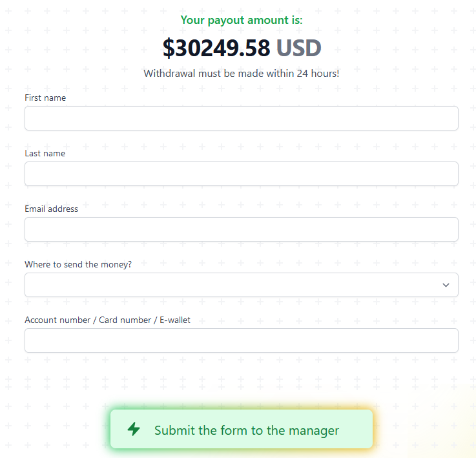Click the 'First name' label
The image size is (476, 458).
(x=45, y=98)
